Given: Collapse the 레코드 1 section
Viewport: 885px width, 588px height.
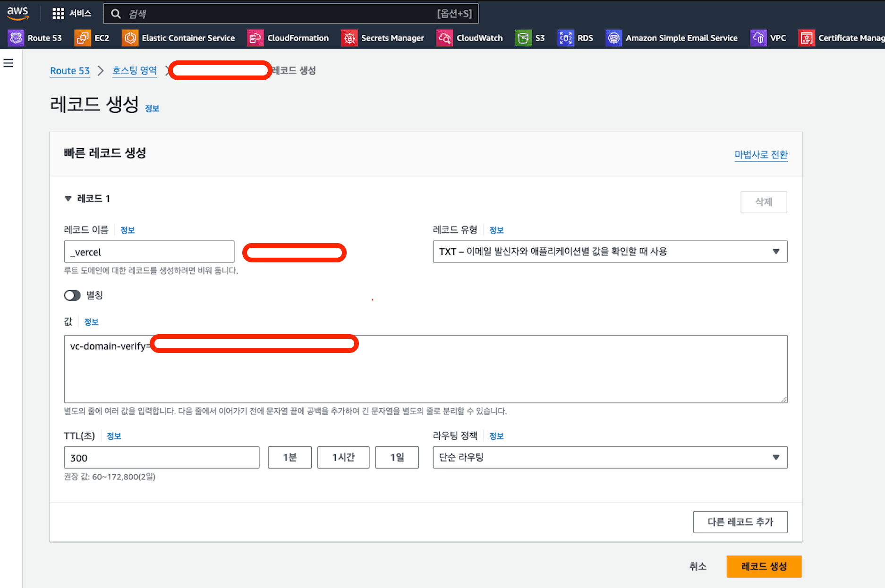Looking at the screenshot, I should (x=68, y=199).
